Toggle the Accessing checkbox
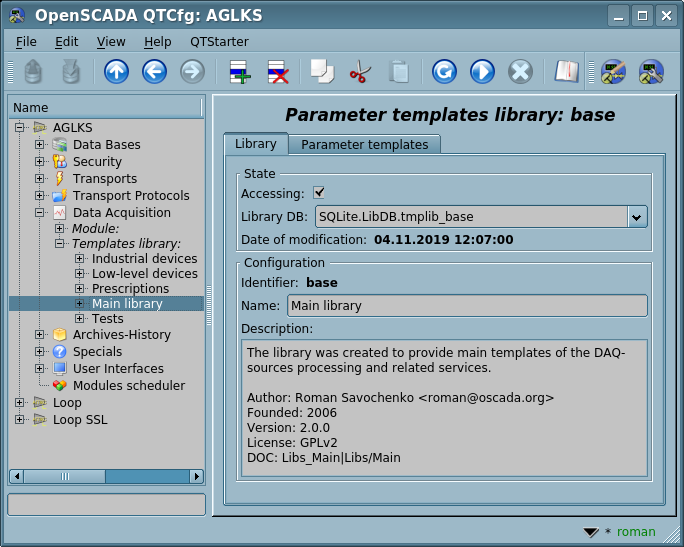The image size is (684, 547). point(319,192)
